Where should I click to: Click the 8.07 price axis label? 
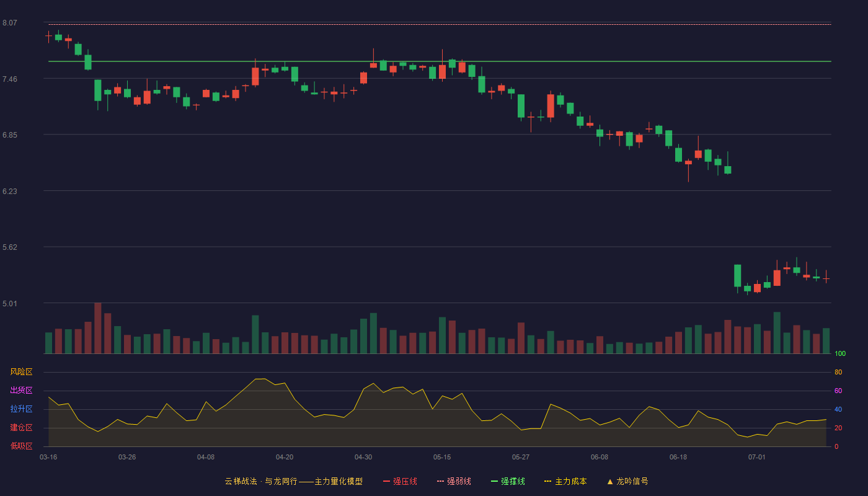click(10, 23)
